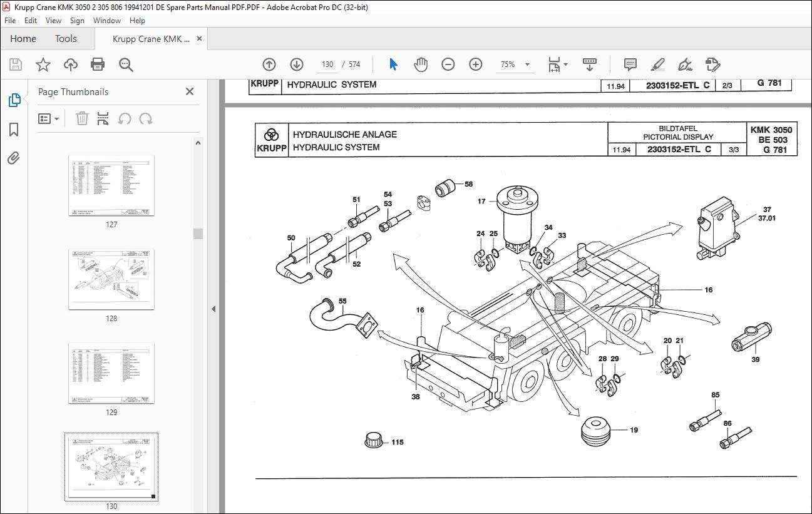Delete selected page with trash icon
Viewport: 812px width, 514px height.
[82, 118]
